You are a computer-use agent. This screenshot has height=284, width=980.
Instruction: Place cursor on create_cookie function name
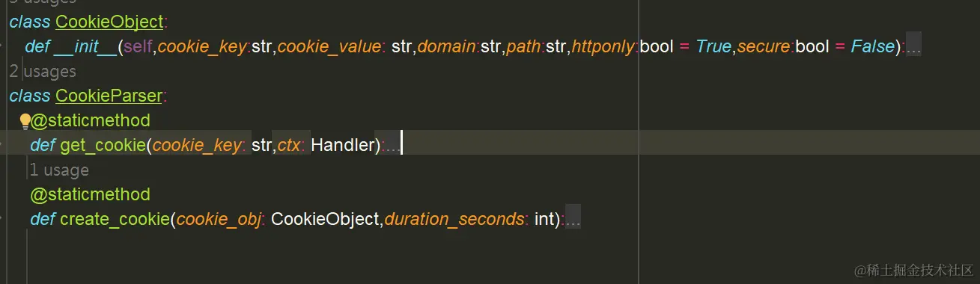[x=115, y=219]
